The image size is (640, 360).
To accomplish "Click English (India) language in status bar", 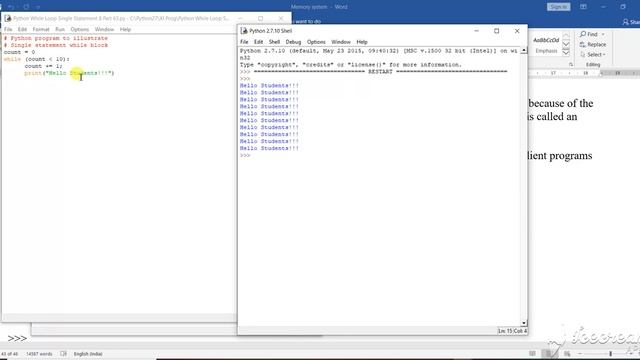I will pos(88,354).
